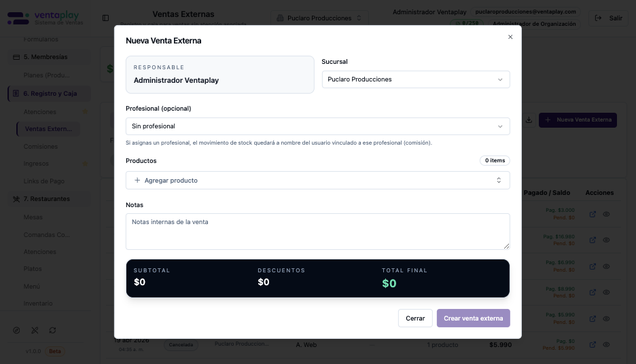The width and height of the screenshot is (636, 364).
Task: Open Links de Pago sidebar item
Action: tap(43, 181)
